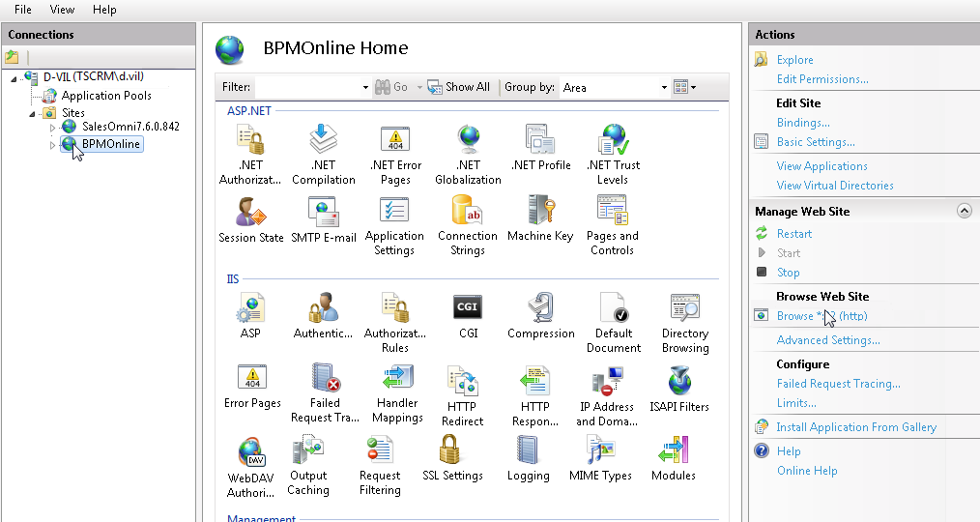Open the Application Settings feature

pyautogui.click(x=394, y=225)
